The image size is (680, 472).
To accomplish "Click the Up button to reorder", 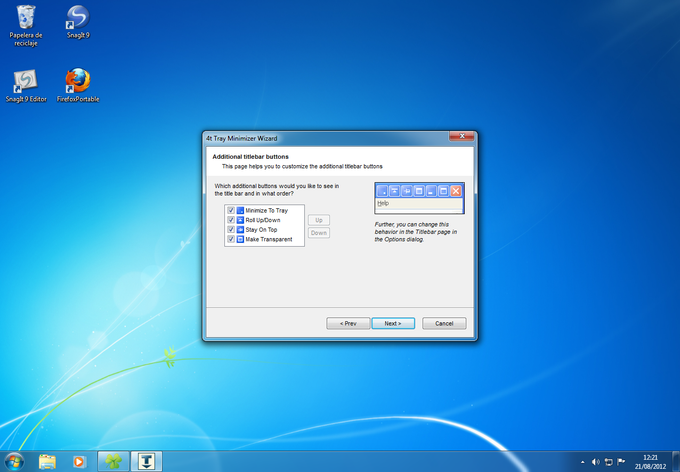I will pos(319,220).
